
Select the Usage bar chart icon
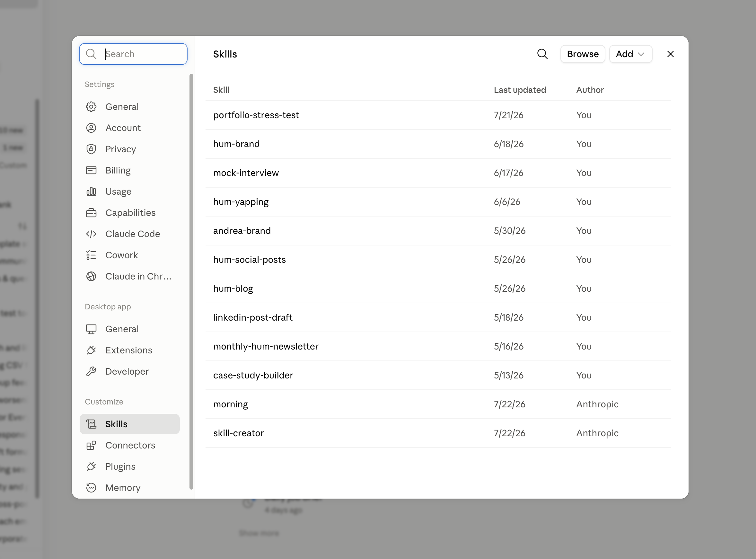click(91, 191)
